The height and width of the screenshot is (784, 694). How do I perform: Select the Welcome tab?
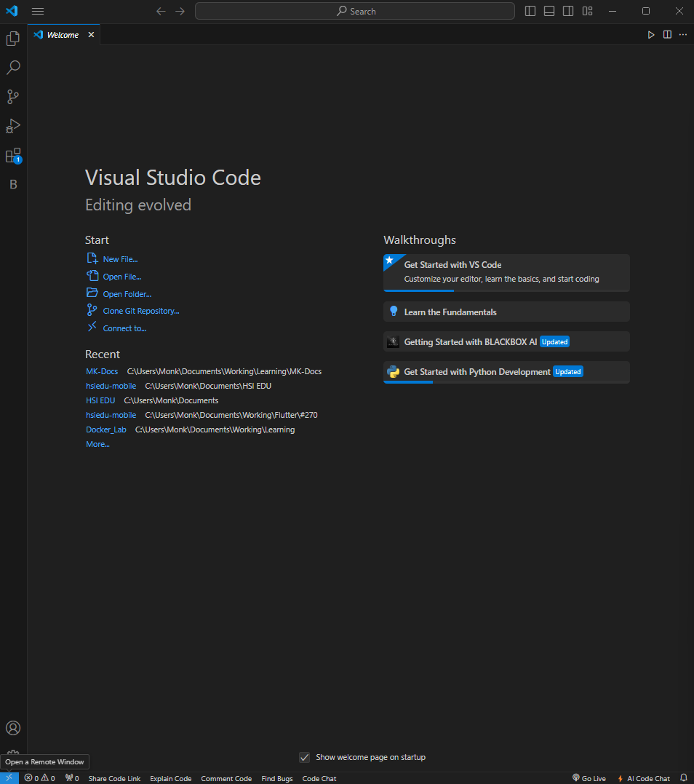coord(63,35)
